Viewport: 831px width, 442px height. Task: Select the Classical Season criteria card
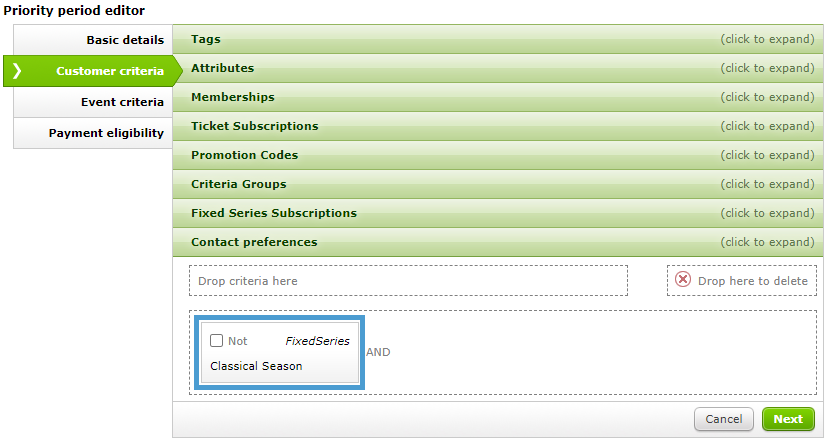[279, 352]
